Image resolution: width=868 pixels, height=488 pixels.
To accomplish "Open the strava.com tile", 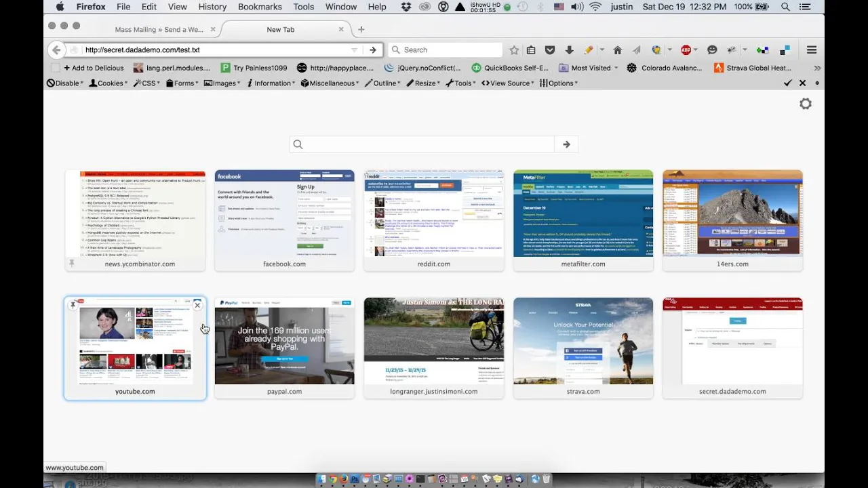I will pyautogui.click(x=583, y=348).
